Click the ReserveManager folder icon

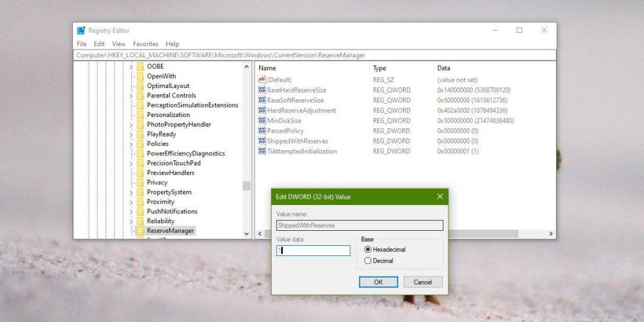(140, 230)
